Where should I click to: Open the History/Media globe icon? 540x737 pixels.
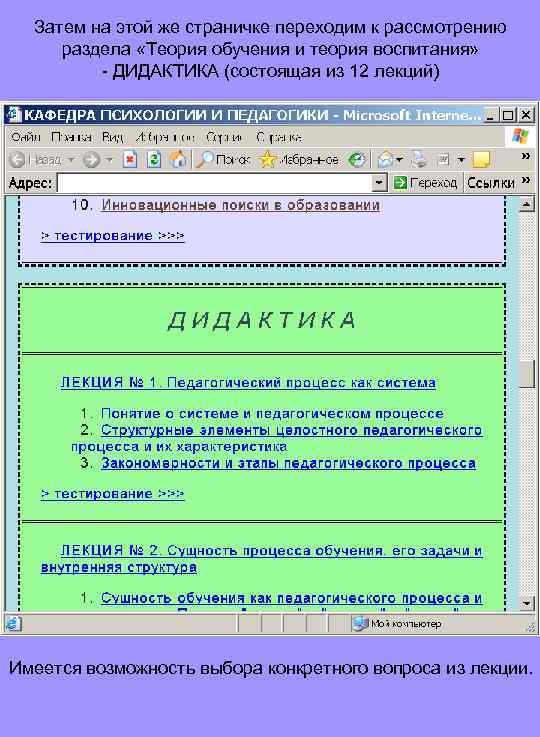click(x=357, y=160)
